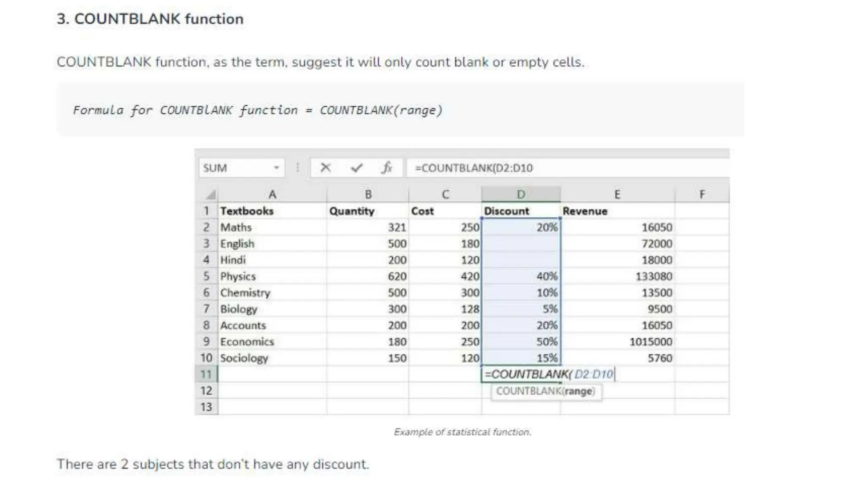Open the Name Box dropdown arrow
The image size is (868, 488).
coord(276,168)
